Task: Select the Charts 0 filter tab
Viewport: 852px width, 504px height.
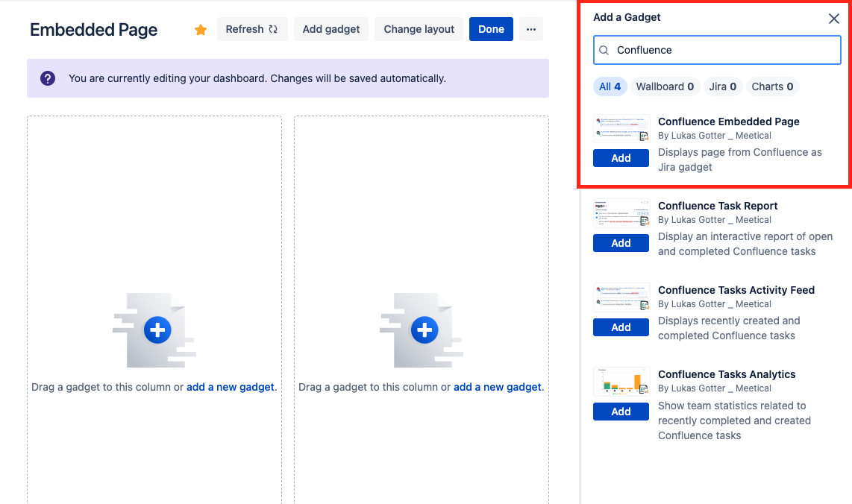Action: point(772,86)
